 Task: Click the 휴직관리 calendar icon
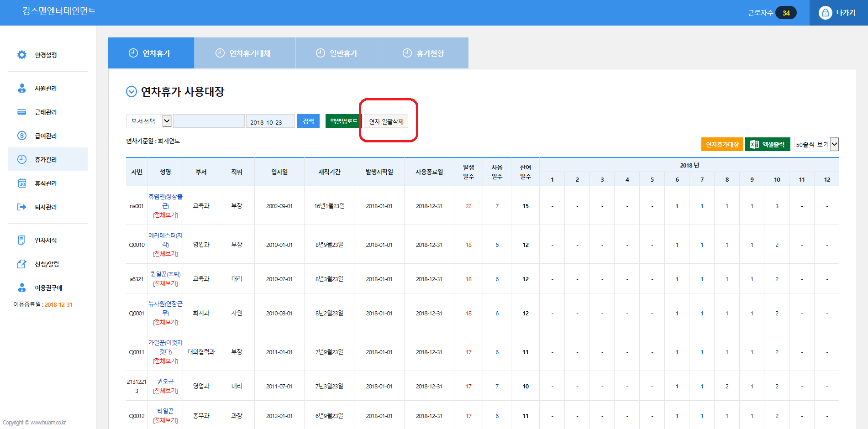[x=21, y=183]
